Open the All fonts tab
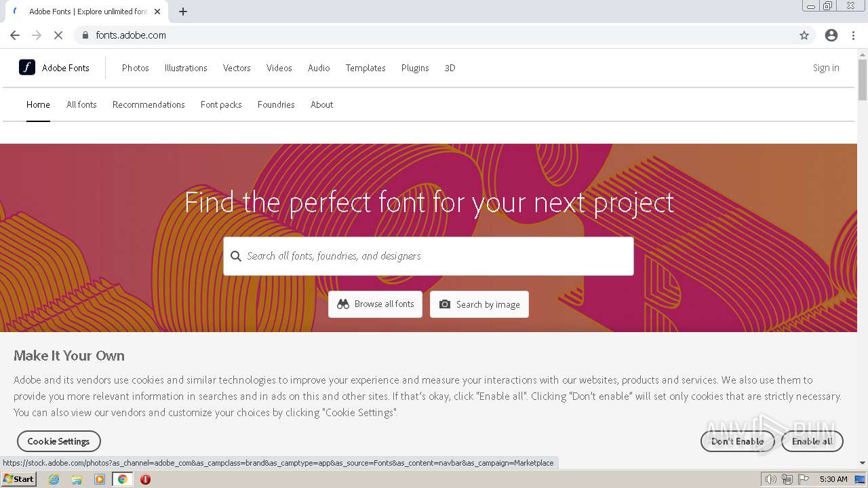The height and width of the screenshot is (488, 868). click(81, 104)
